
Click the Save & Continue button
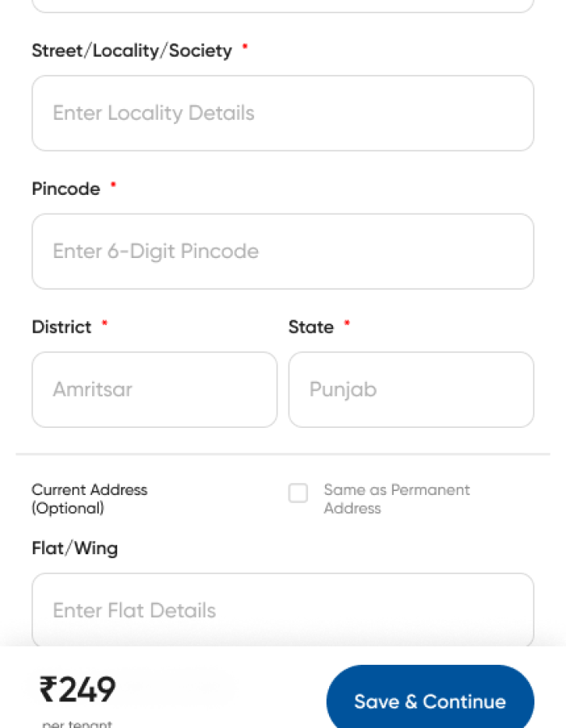(x=429, y=701)
